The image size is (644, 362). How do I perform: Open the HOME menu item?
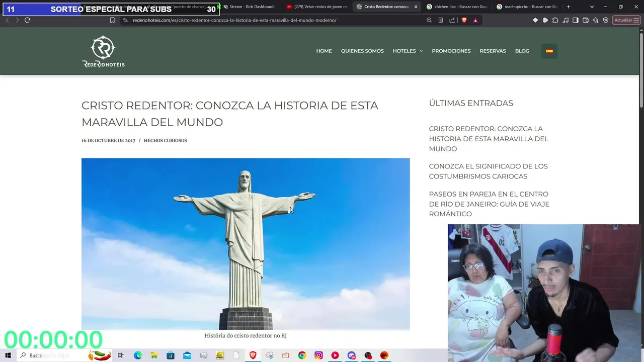point(324,51)
